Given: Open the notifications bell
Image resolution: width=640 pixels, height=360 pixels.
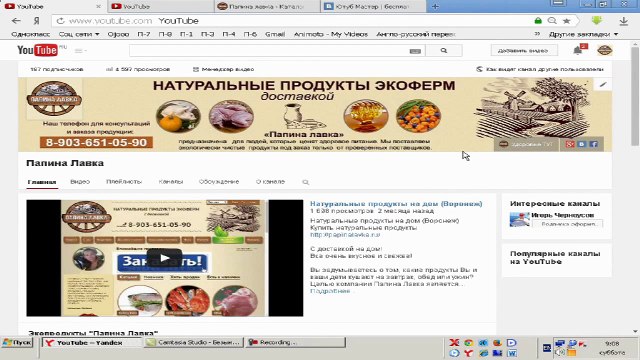Looking at the screenshot, I should 578,50.
